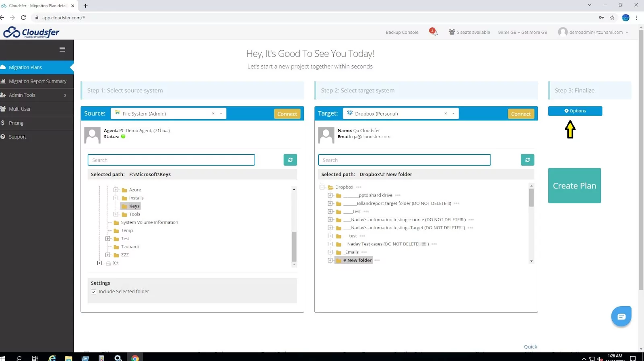Open Internet Explorer from the taskbar

[x=52, y=358]
